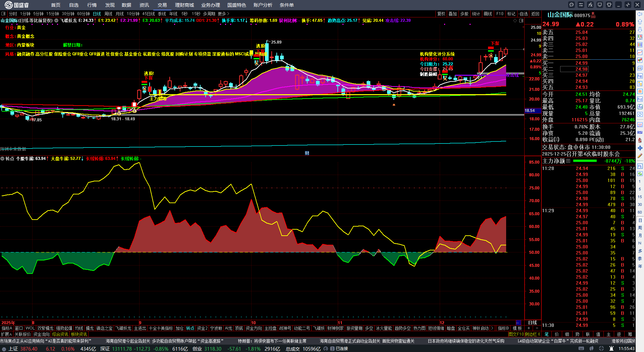Click the 返回 return button
Viewport: 644px width, 352px height.
[x=535, y=14]
